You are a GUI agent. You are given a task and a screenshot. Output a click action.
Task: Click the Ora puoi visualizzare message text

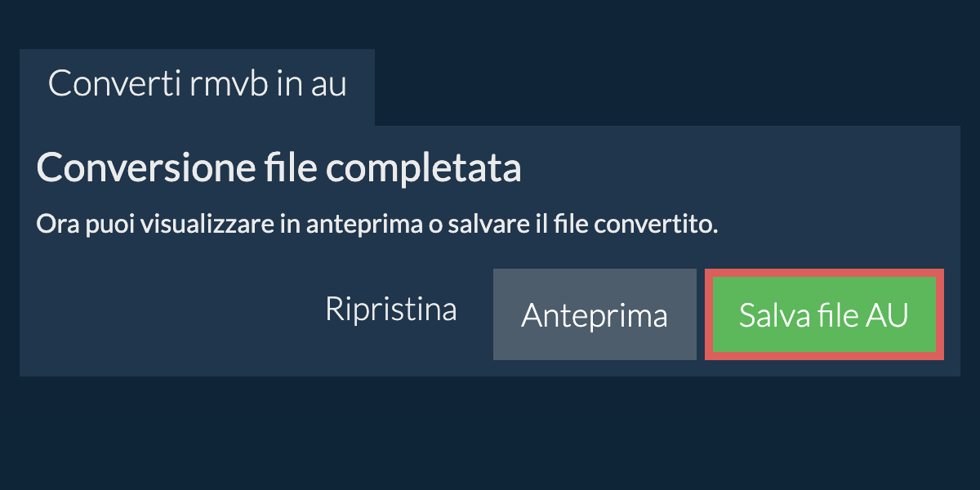point(376,225)
